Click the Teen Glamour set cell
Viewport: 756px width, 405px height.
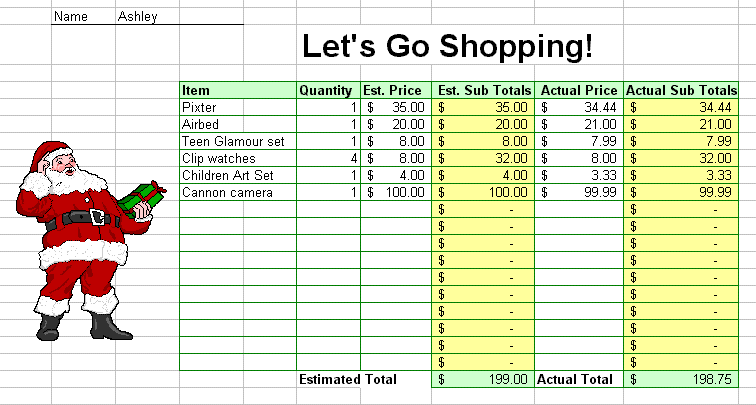coord(238,141)
